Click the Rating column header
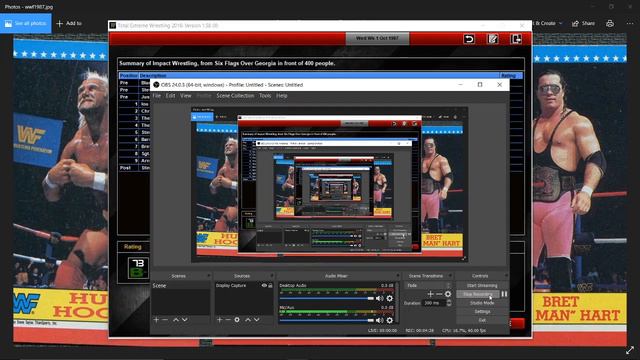Screen dimensions: 640x360 tap(511, 76)
